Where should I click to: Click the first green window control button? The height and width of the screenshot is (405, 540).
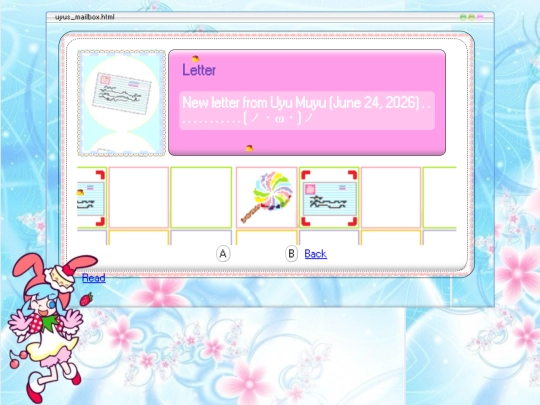click(463, 17)
